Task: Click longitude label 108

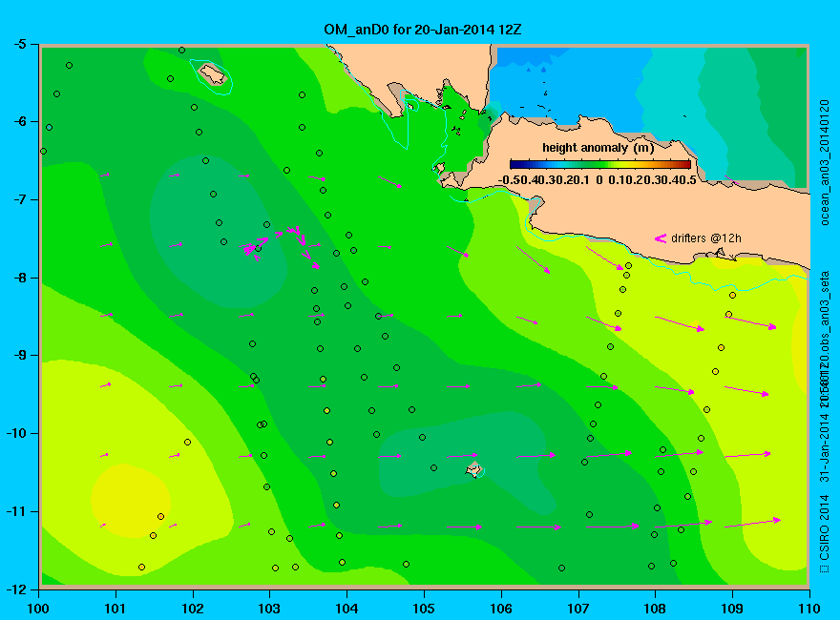Action: point(655,609)
